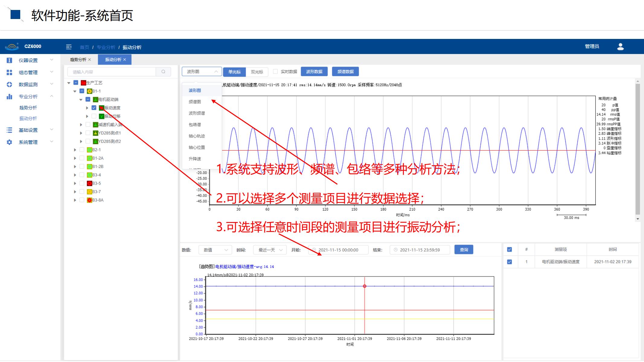The image size is (644, 362).
Task: Open the 数值 dropdown
Action: (x=215, y=249)
